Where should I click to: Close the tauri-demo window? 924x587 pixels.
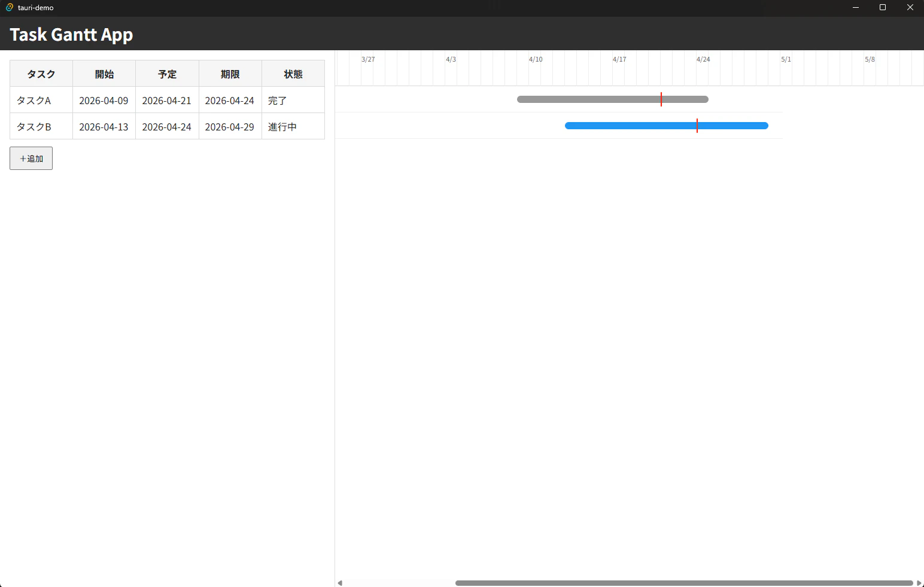[x=910, y=7]
